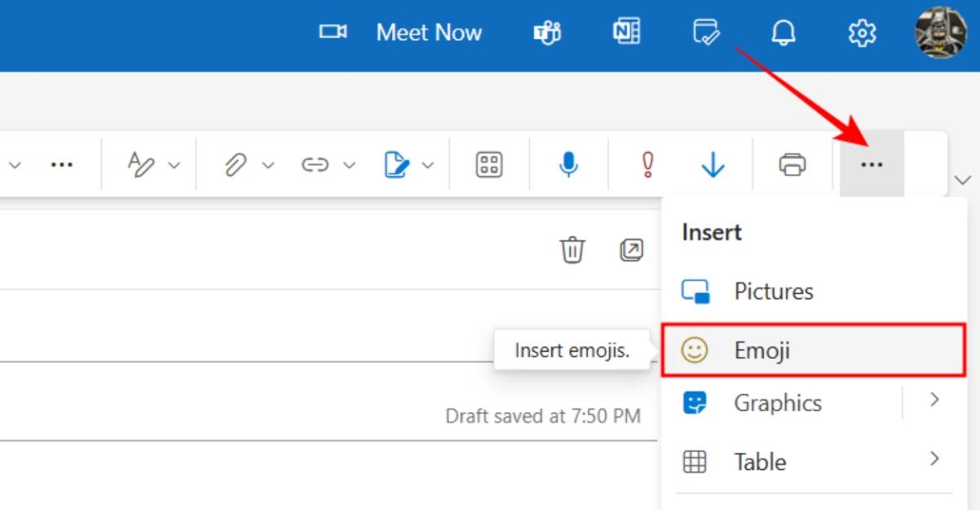This screenshot has height=510, width=980.
Task: Choose Pictures in the Insert menu
Action: [x=773, y=290]
